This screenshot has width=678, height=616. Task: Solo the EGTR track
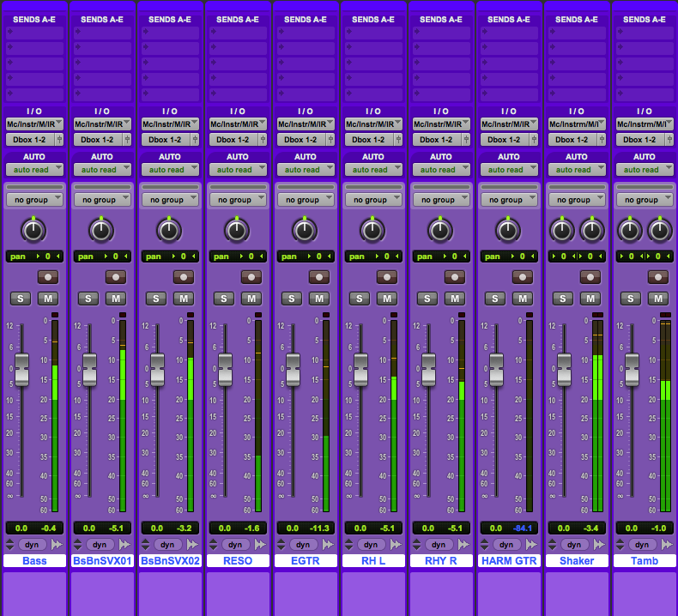[x=292, y=299]
